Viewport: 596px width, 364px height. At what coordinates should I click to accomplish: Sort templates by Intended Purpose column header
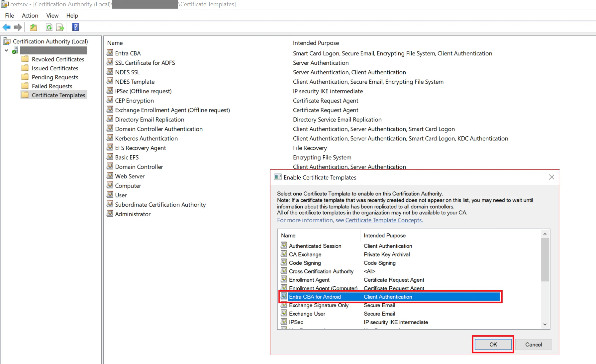(x=316, y=43)
